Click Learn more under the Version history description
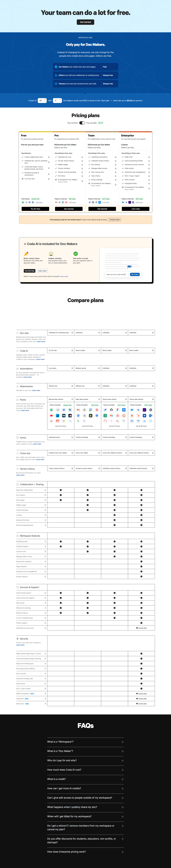The height and width of the screenshot is (868, 171). click(x=20, y=475)
